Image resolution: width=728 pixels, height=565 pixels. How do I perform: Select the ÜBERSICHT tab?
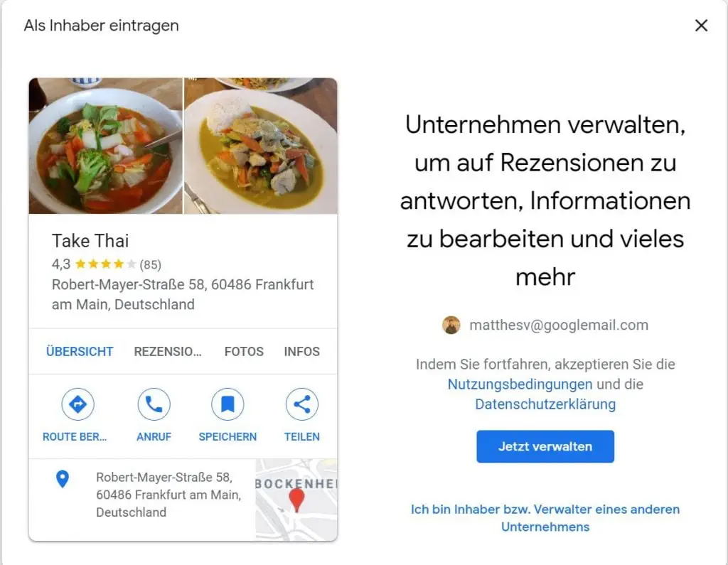[80, 352]
